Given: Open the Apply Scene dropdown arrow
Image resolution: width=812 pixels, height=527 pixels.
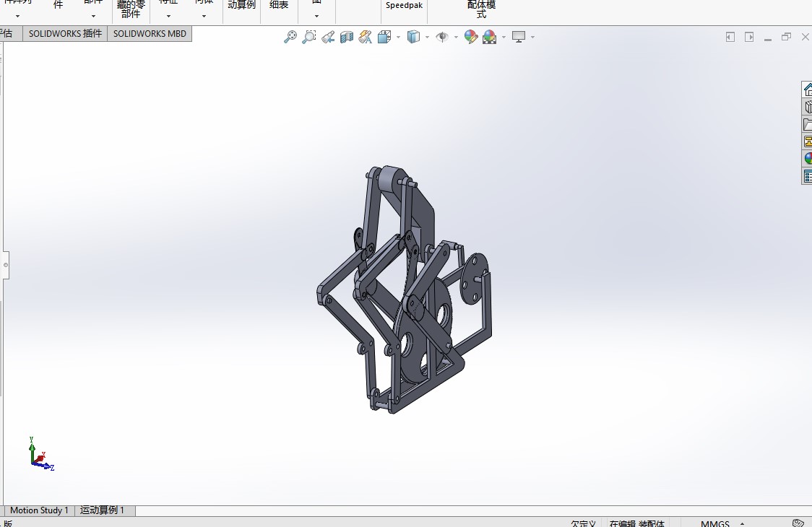Looking at the screenshot, I should pos(504,38).
